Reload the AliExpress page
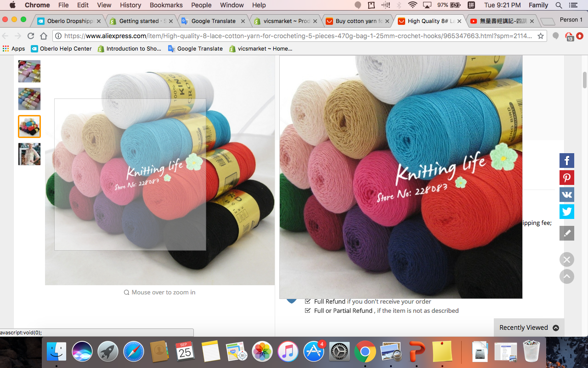The width and height of the screenshot is (588, 368). click(31, 36)
